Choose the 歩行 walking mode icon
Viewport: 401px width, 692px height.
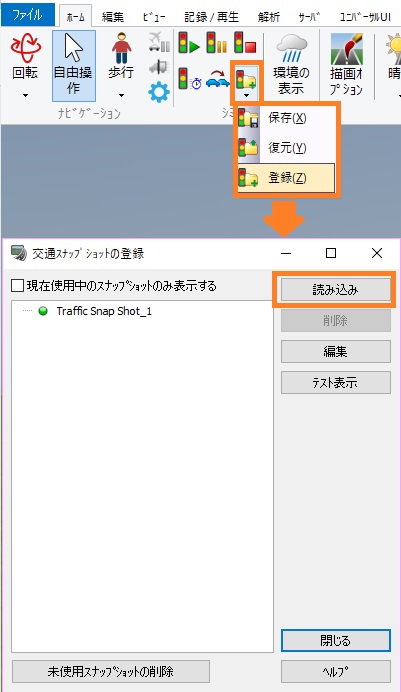[121, 55]
